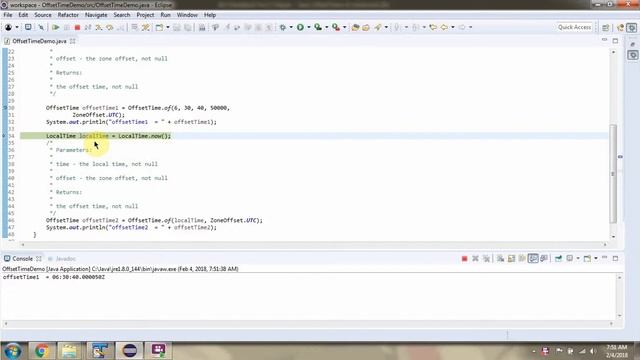Click the New file wizard toolbar icon

pos(159,27)
